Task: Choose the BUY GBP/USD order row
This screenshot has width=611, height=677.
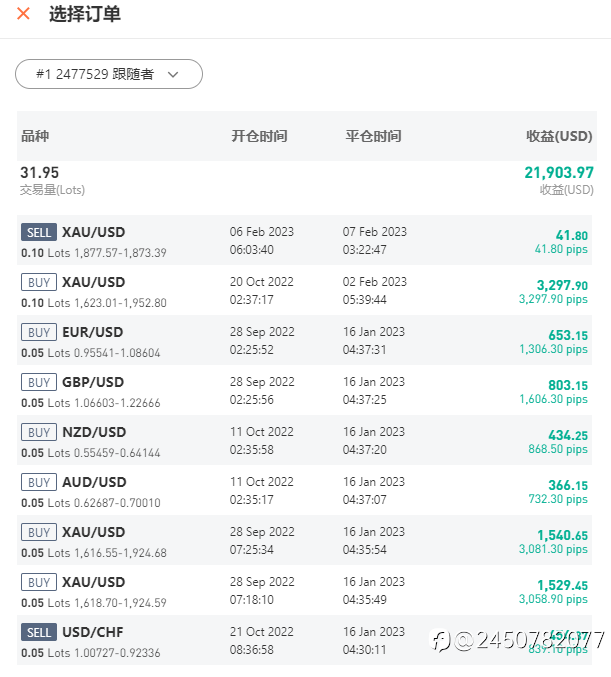Action: click(x=304, y=390)
